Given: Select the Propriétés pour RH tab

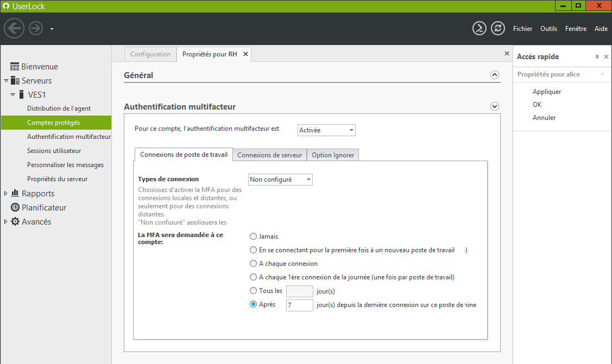Looking at the screenshot, I should point(210,54).
